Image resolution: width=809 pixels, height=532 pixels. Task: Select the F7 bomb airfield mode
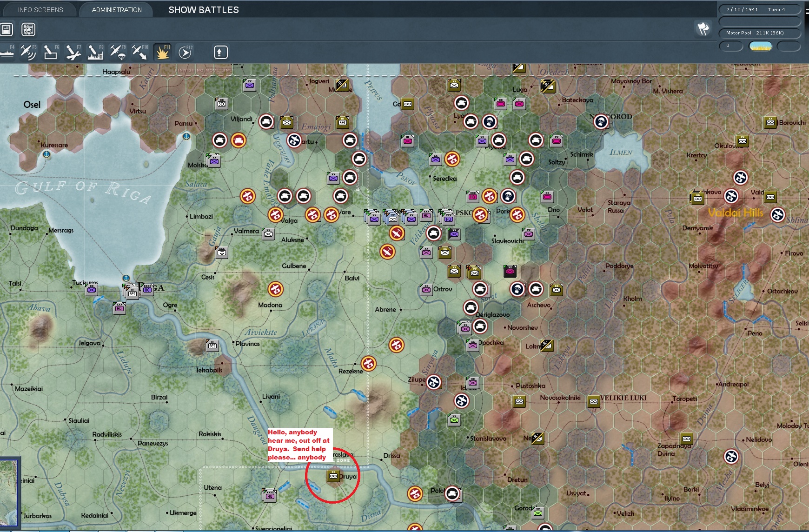[x=73, y=52]
